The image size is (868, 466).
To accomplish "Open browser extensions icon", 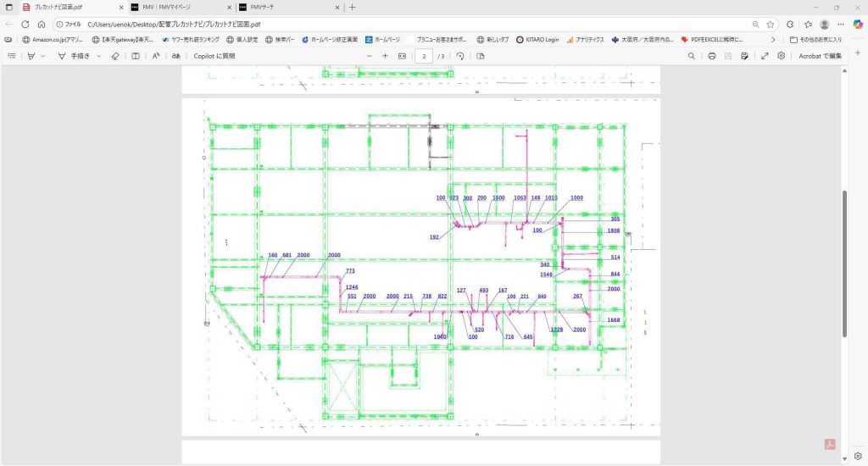I will coord(790,25).
